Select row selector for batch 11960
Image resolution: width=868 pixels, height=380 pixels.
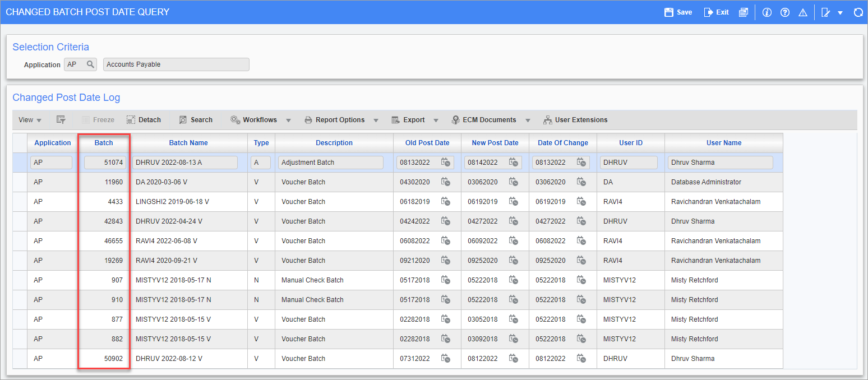[20, 182]
